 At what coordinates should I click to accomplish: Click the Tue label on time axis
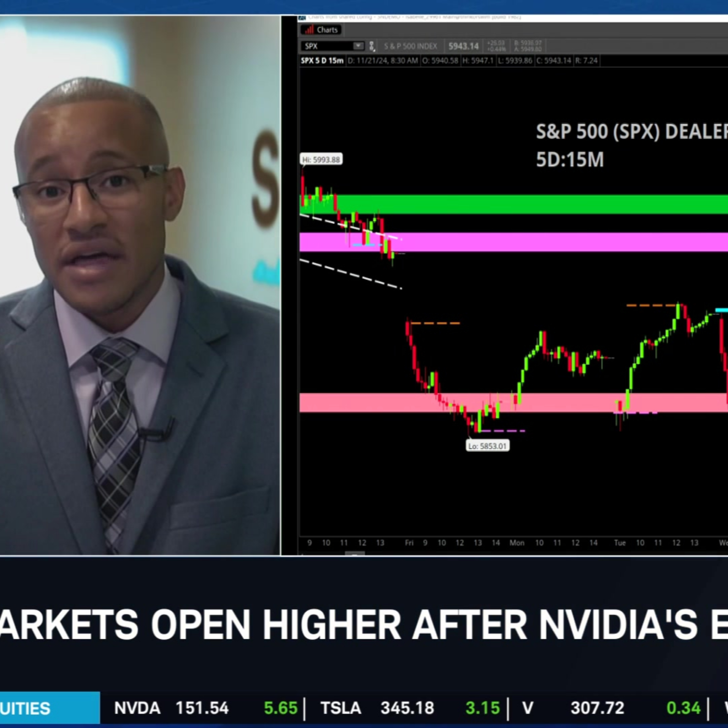click(x=620, y=543)
